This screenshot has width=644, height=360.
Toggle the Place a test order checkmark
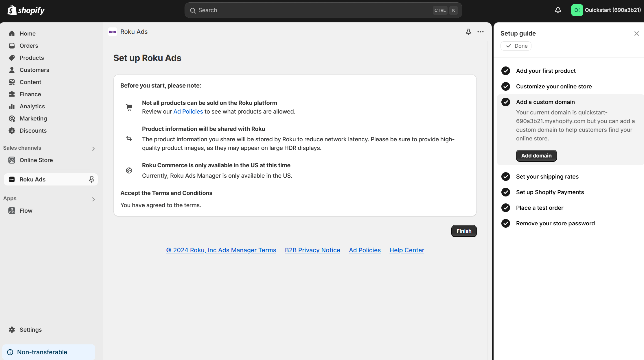pos(505,208)
